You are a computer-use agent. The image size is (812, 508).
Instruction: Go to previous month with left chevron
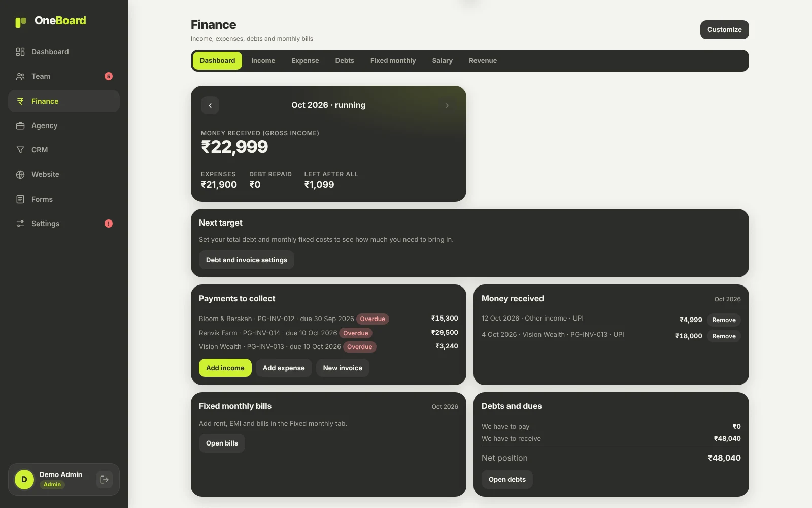click(210, 105)
